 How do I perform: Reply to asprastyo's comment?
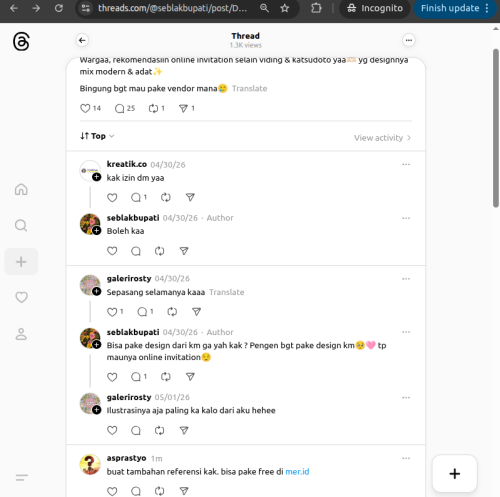(x=136, y=491)
